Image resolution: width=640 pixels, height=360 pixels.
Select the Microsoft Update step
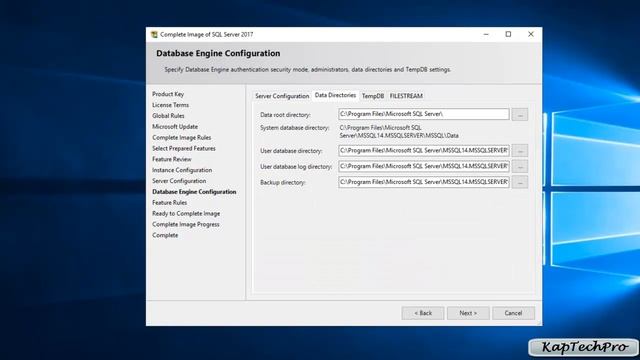pos(175,127)
